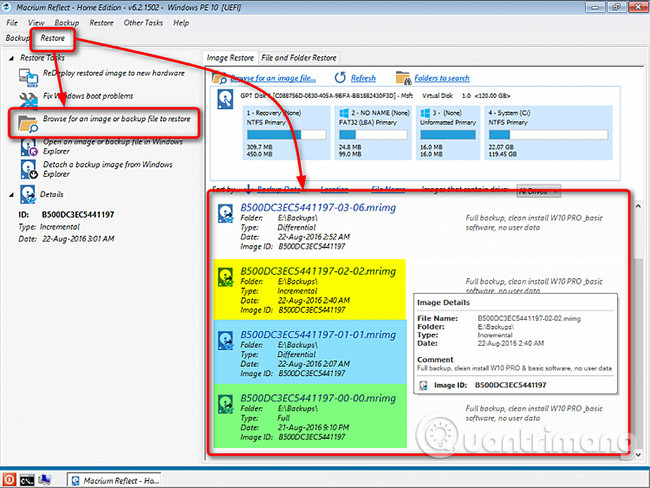Switch to File and Folder Restore tab

coord(293,58)
